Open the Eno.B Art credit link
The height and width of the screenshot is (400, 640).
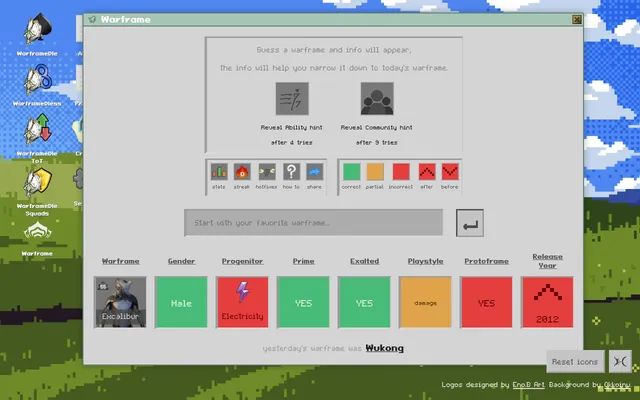pos(529,384)
